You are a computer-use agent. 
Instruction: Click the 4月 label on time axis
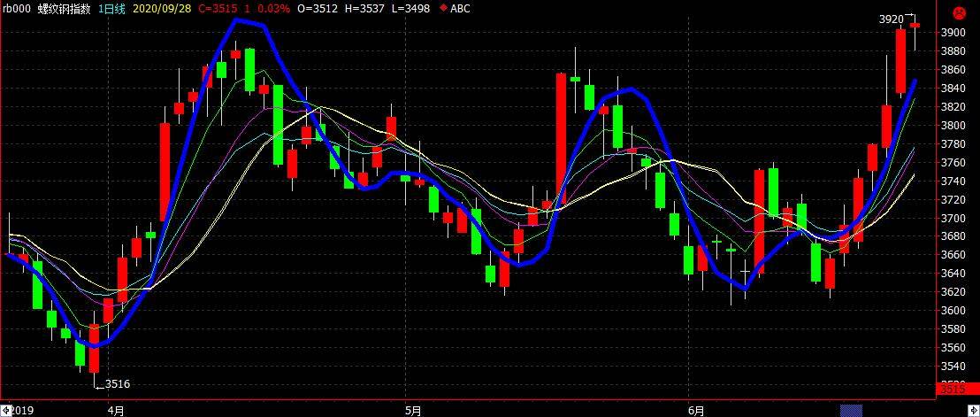[x=116, y=412]
